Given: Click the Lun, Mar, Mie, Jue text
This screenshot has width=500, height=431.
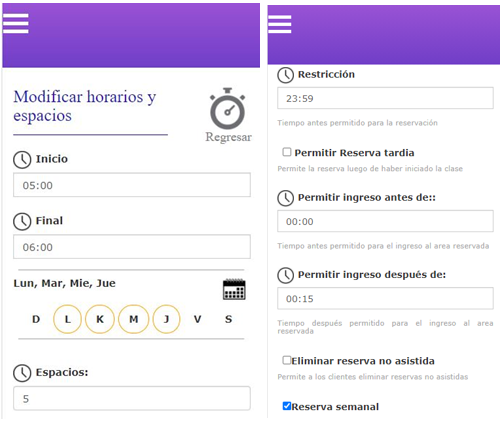Looking at the screenshot, I should pos(64,283).
